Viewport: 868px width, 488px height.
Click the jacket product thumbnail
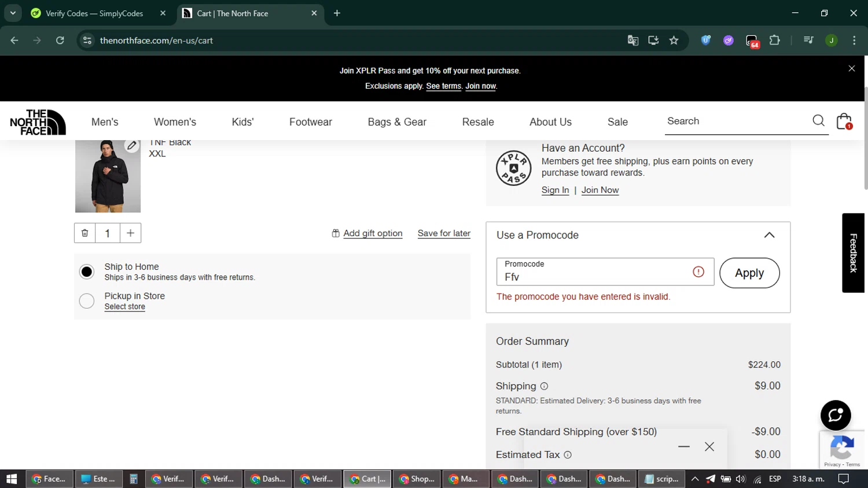(x=108, y=176)
